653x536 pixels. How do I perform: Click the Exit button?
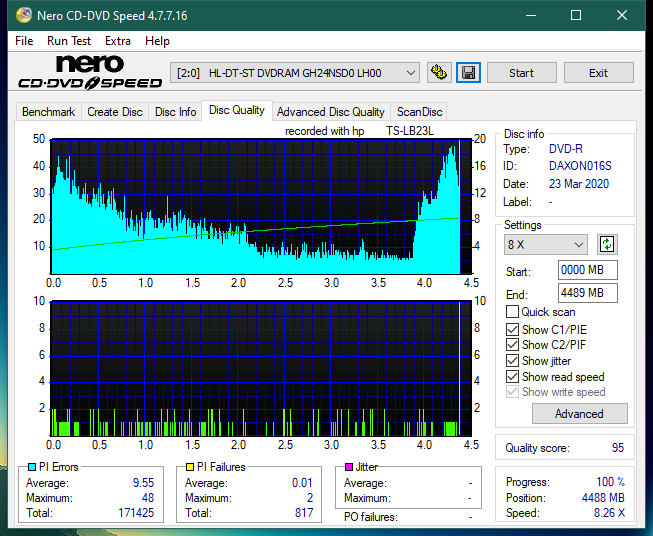click(x=598, y=73)
